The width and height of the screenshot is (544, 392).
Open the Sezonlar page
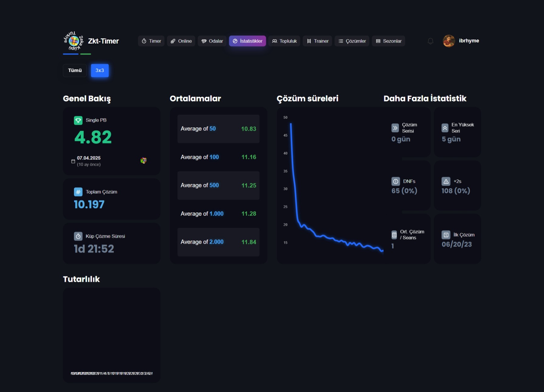pyautogui.click(x=389, y=41)
